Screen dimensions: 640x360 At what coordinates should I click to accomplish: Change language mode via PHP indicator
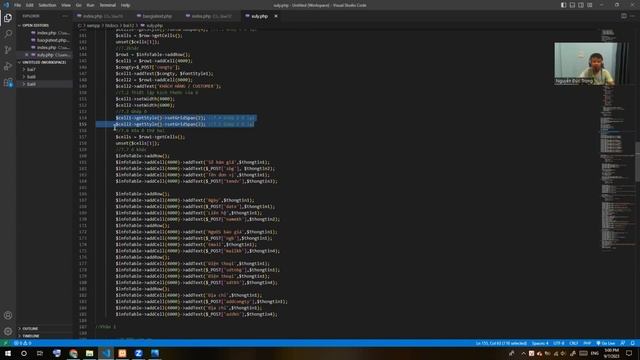(x=587, y=343)
